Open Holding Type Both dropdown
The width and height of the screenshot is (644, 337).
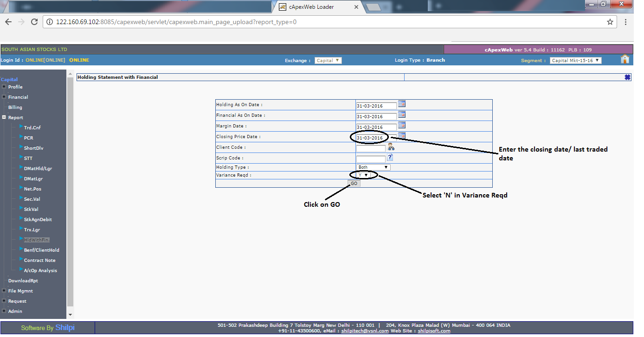click(x=373, y=167)
